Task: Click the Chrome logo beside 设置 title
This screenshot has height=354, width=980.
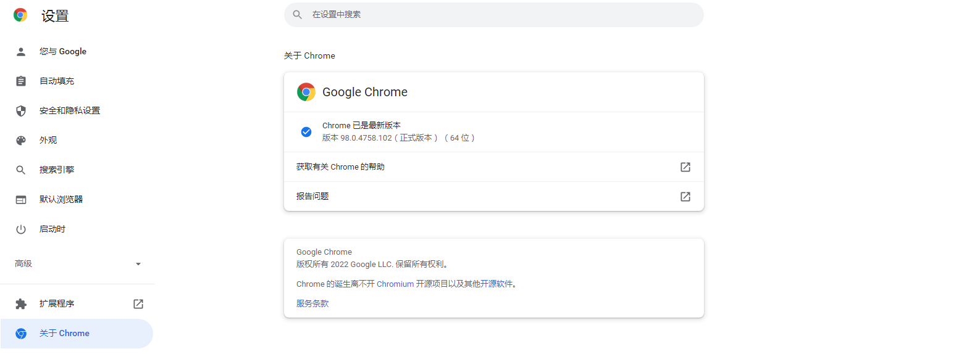Action: (x=20, y=15)
